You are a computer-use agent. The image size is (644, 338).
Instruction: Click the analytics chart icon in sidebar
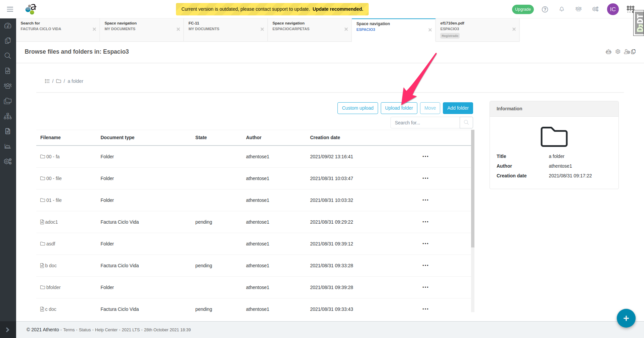point(8,146)
